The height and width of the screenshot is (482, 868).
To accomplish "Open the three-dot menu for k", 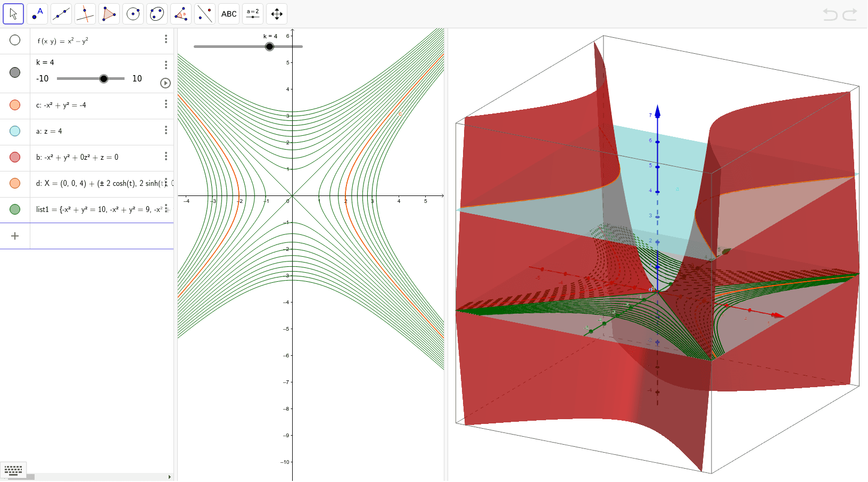I will 166,65.
